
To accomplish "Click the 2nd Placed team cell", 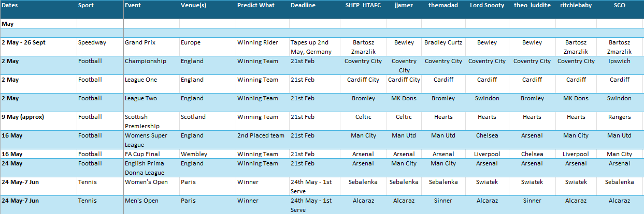I will tap(261, 135).
